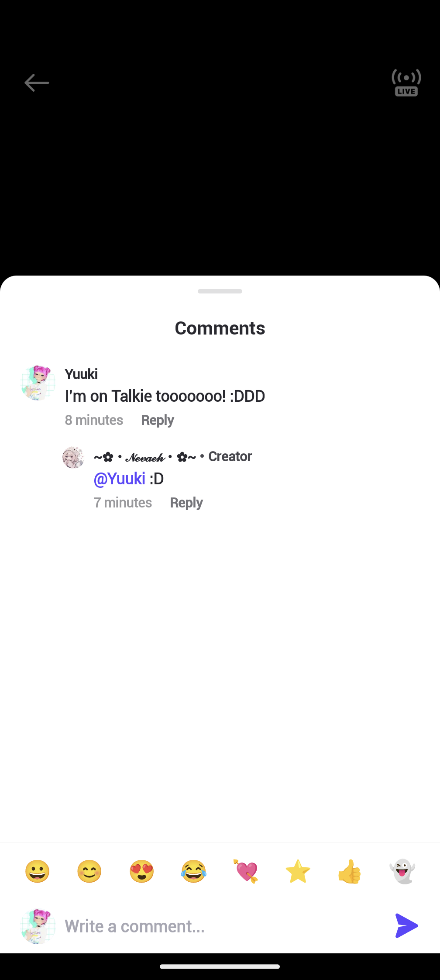Insert the grinning face emoji
Screen dimensions: 440x980
[x=38, y=871]
